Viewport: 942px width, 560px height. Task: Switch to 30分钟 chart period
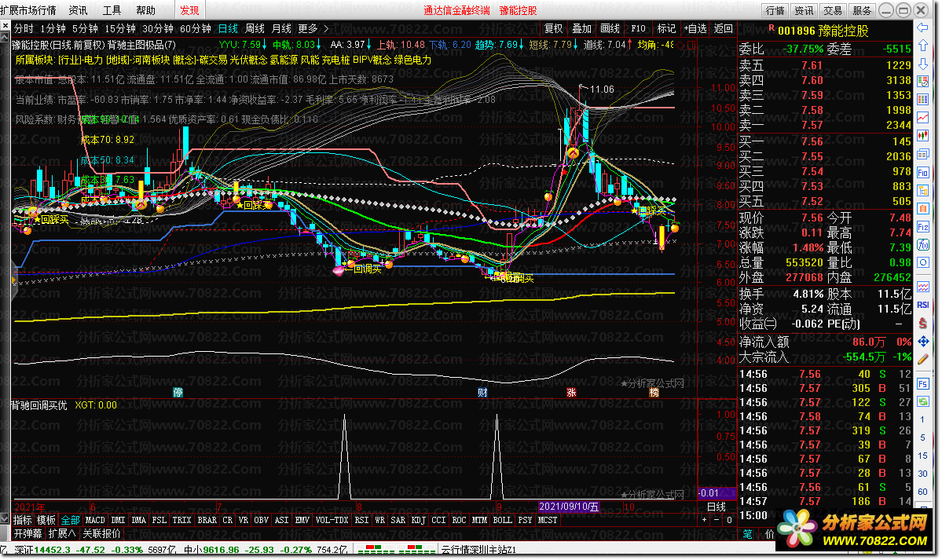(158, 28)
